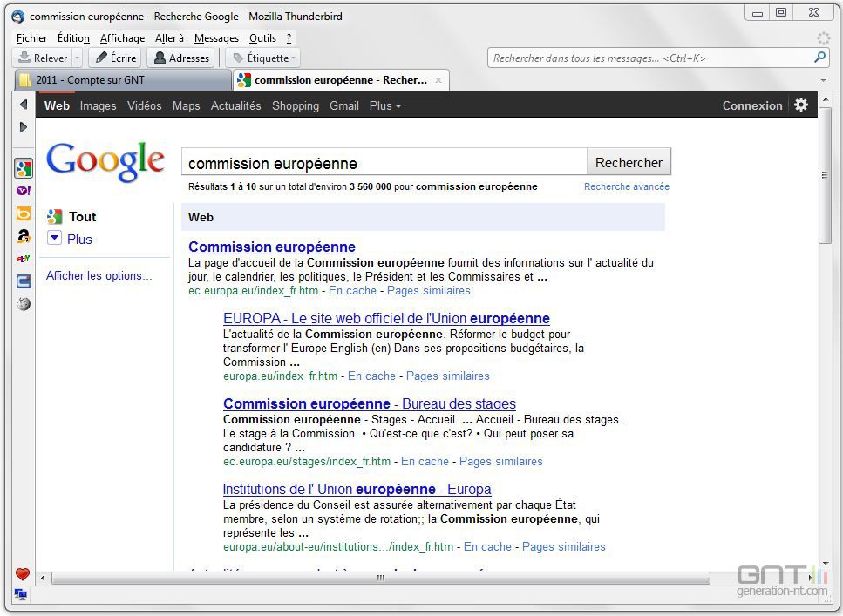Click Écrire to compose a message
The height and width of the screenshot is (616, 843).
point(115,58)
